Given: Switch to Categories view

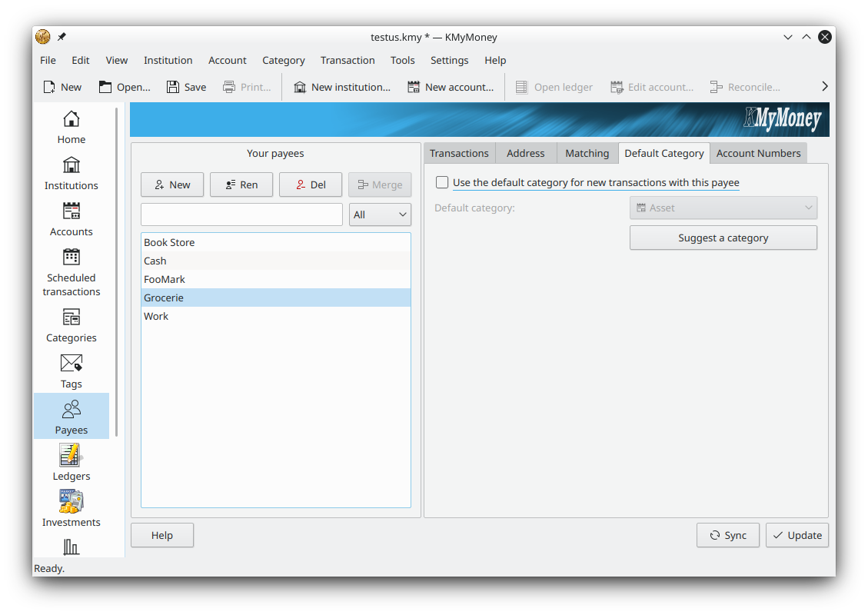Looking at the screenshot, I should coord(71,326).
